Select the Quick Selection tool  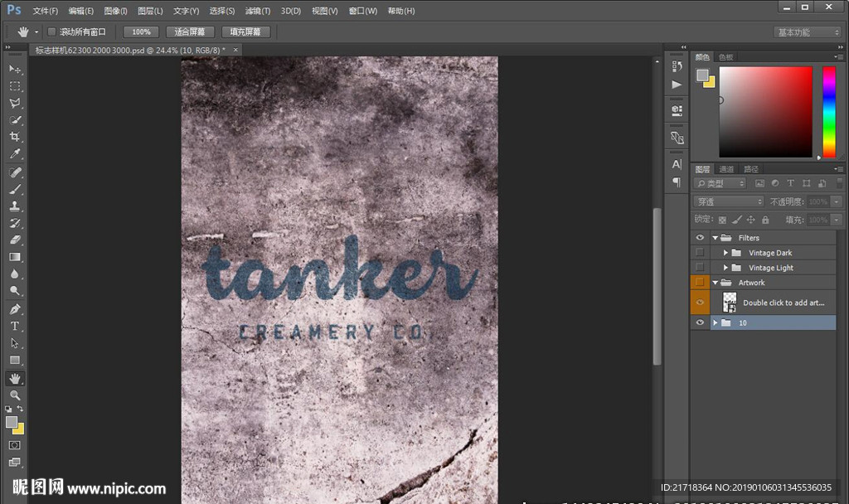15,119
